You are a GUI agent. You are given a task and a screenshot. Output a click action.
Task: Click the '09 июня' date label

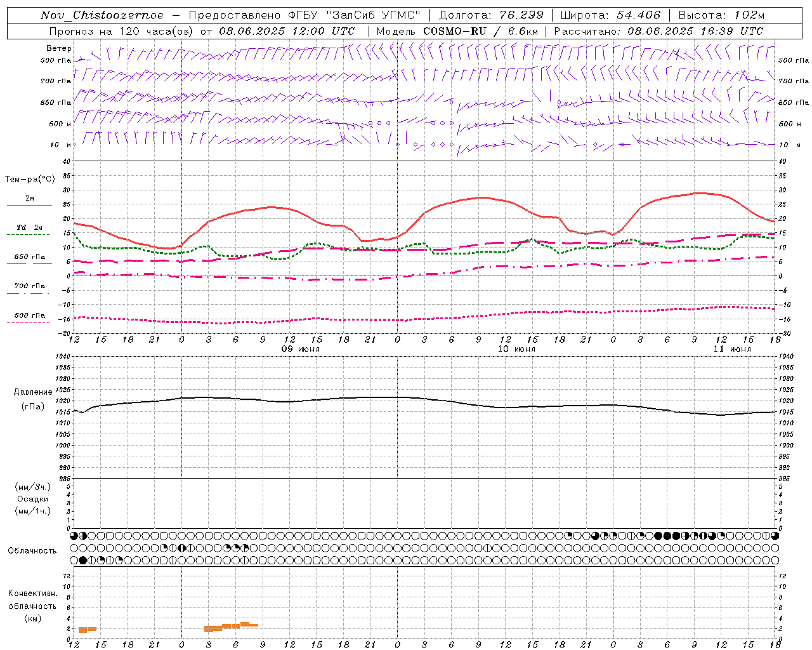tap(300, 349)
